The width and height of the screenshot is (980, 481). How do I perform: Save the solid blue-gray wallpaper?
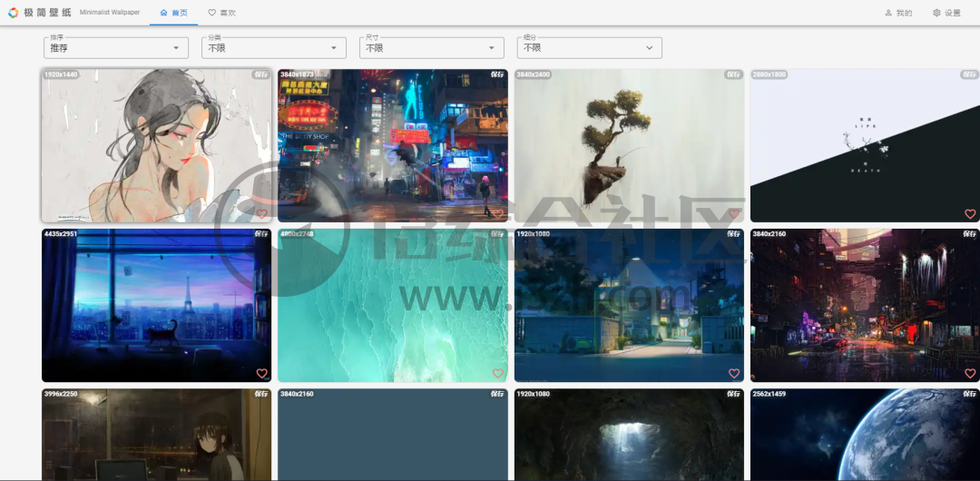[x=497, y=394]
